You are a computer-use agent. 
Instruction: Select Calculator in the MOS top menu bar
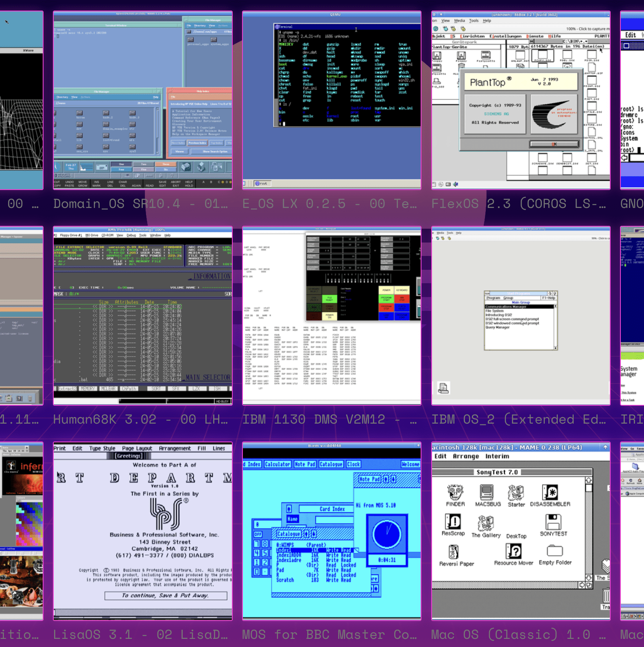click(277, 464)
